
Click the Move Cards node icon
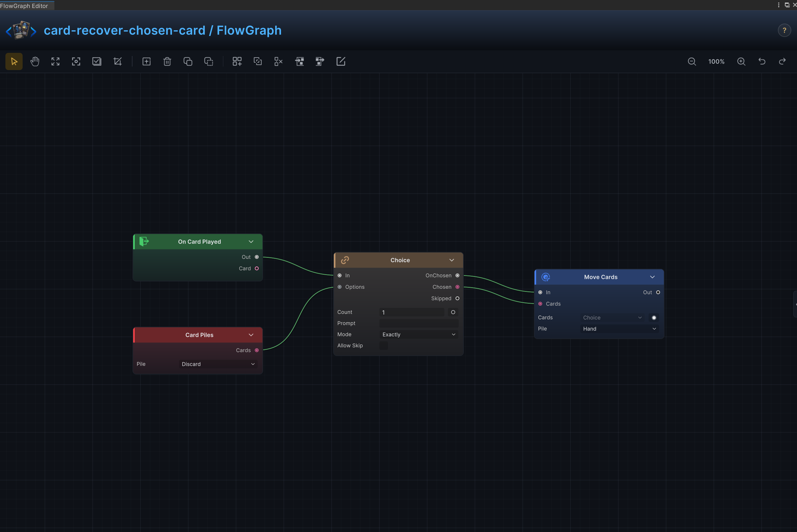(546, 277)
